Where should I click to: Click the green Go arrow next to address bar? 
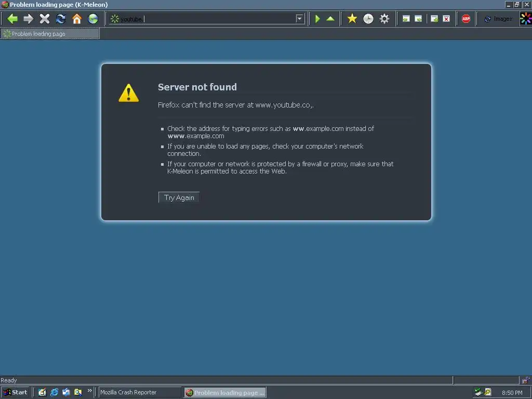317,19
